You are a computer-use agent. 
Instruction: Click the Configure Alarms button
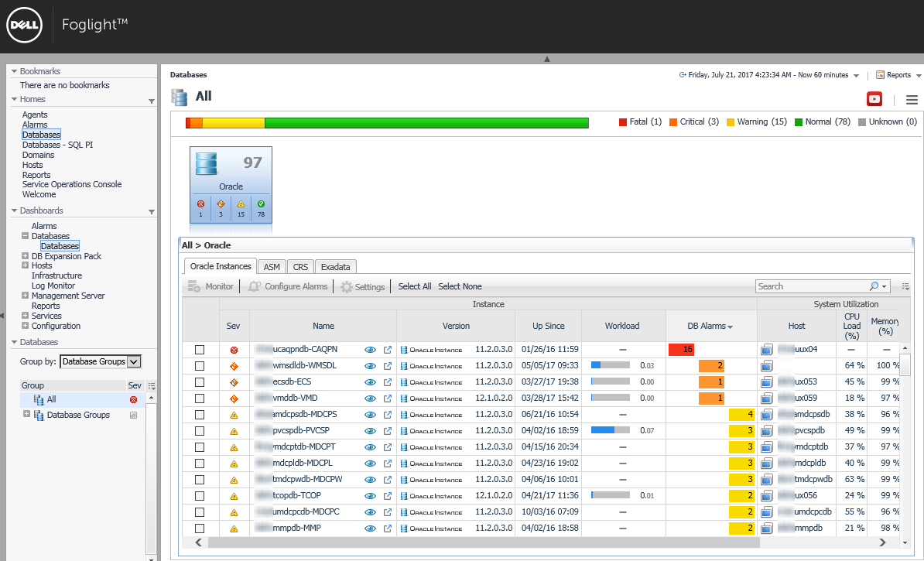(288, 286)
